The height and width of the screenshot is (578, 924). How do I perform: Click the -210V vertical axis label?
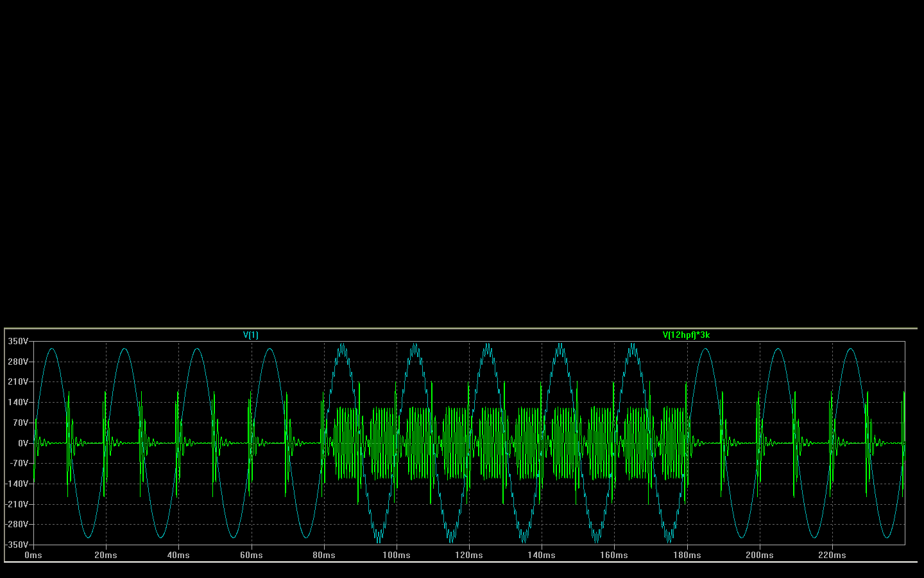pos(17,504)
